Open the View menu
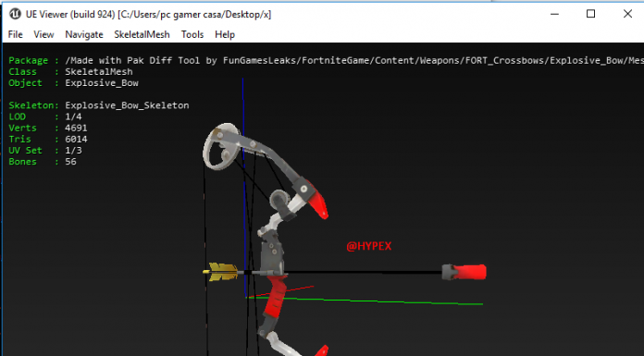Screen dimensions: 644x356 tap(43, 34)
